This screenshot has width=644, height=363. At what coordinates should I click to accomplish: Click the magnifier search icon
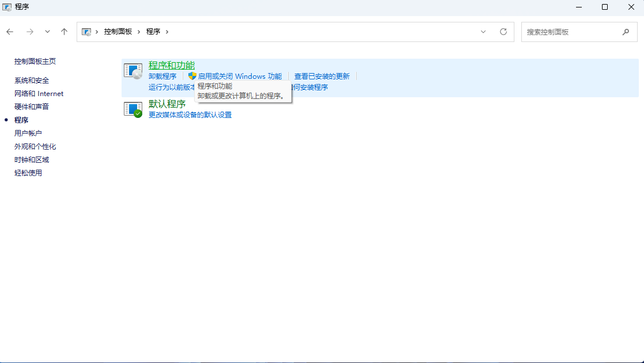pos(626,32)
